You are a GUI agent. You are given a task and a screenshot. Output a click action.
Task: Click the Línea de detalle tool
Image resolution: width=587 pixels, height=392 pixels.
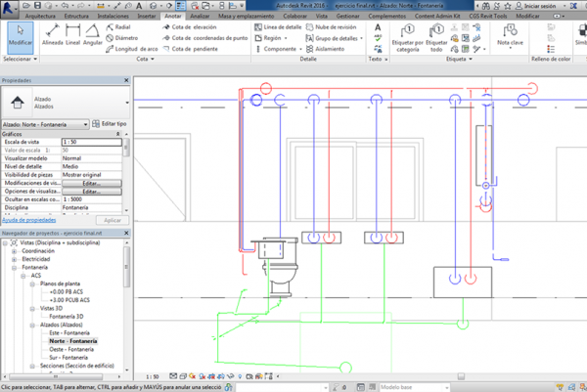pyautogui.click(x=281, y=27)
